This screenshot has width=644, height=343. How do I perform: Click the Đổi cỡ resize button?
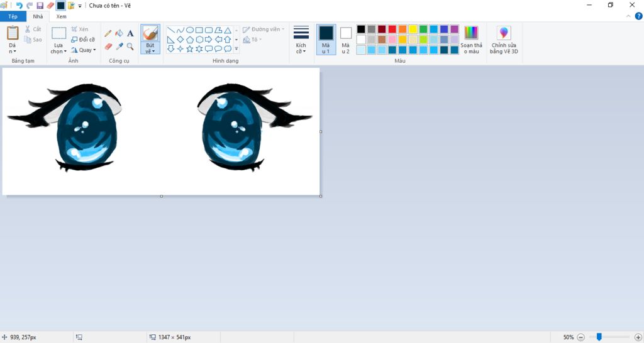(x=83, y=40)
